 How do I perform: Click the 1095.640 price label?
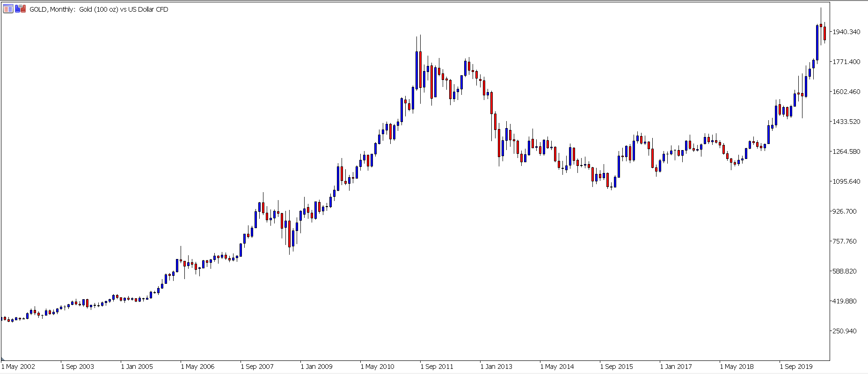point(846,181)
